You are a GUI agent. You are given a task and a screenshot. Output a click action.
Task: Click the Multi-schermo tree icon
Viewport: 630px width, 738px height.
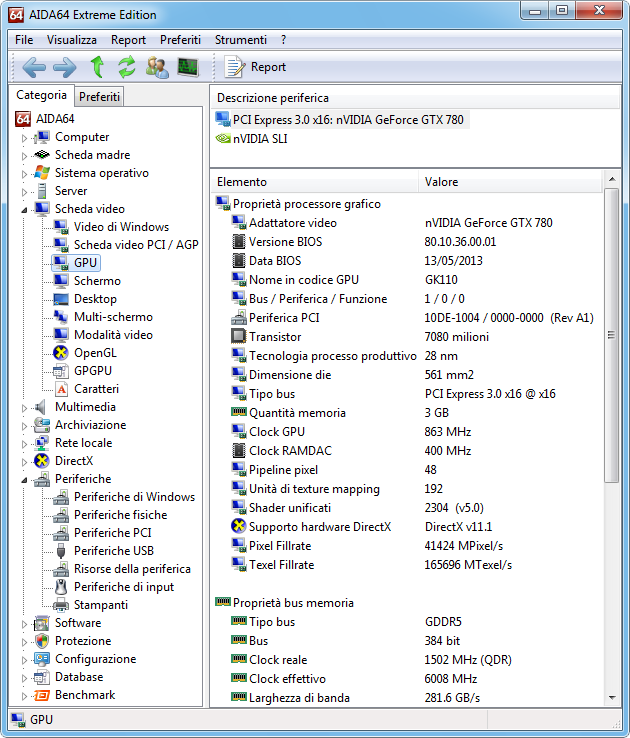tap(61, 317)
